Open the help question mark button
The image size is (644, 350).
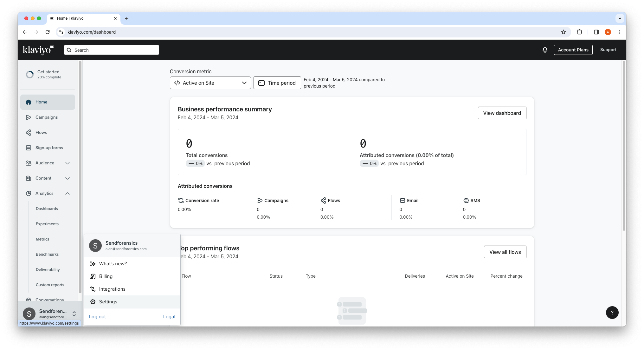coord(612,313)
